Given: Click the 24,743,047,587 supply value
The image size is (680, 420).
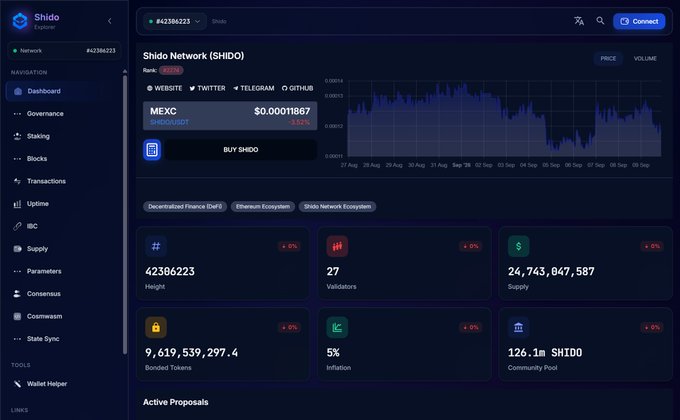Looking at the screenshot, I should (x=551, y=272).
